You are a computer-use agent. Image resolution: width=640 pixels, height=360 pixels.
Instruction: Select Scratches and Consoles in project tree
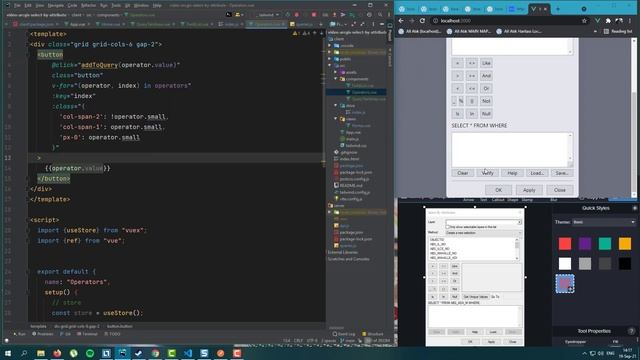pos(348,259)
